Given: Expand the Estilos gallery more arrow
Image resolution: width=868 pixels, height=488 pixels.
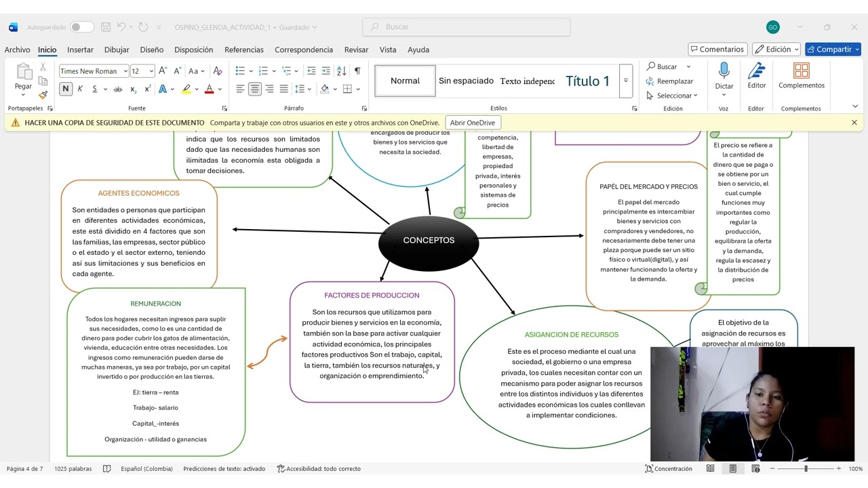Looking at the screenshot, I should (x=626, y=81).
